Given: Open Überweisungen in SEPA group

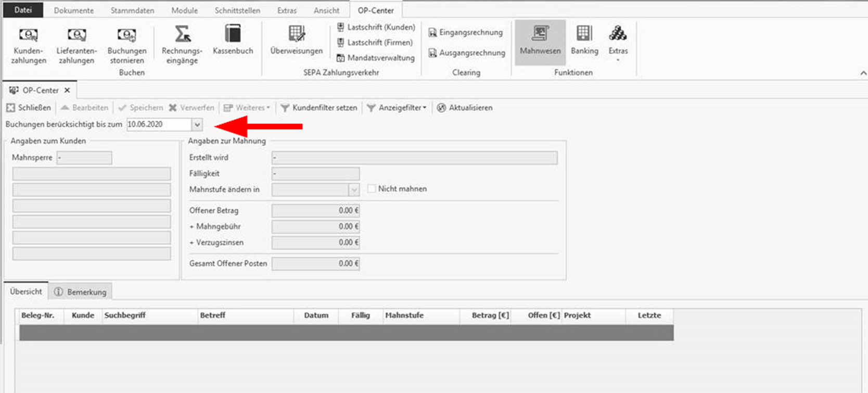Looking at the screenshot, I should pyautogui.click(x=297, y=41).
